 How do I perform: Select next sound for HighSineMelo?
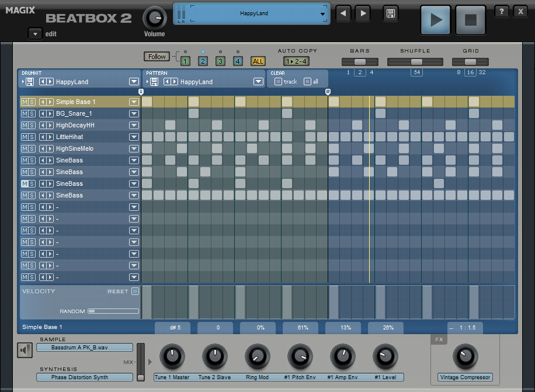point(50,149)
